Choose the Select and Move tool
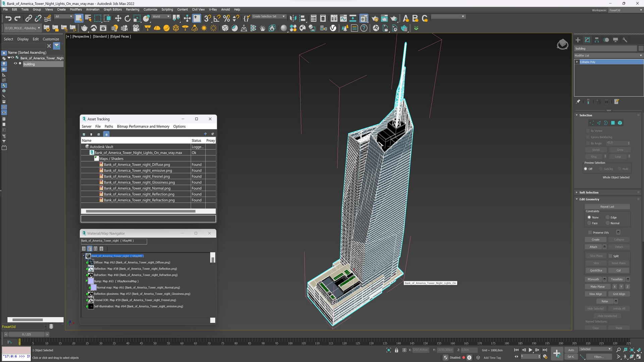Screen dimensions: 644x362 (x=118, y=18)
